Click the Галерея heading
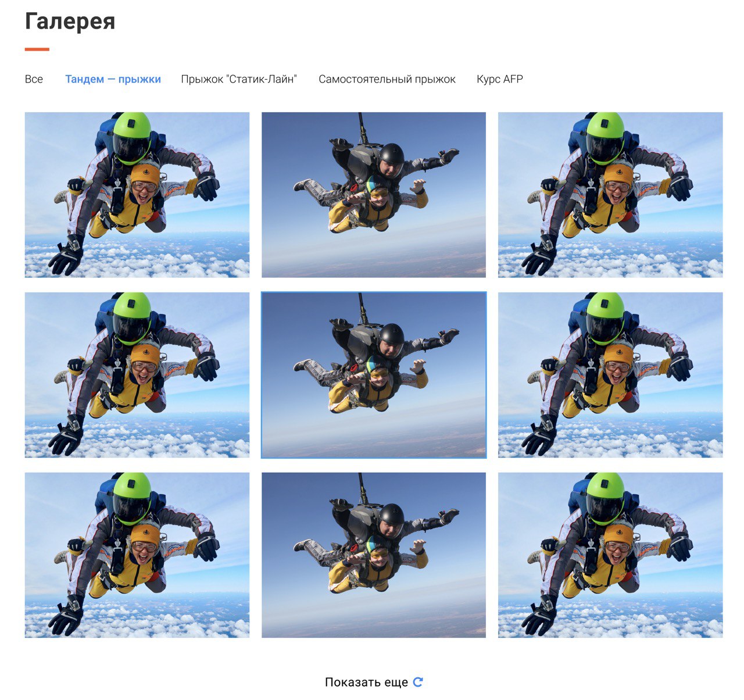 pyautogui.click(x=70, y=22)
